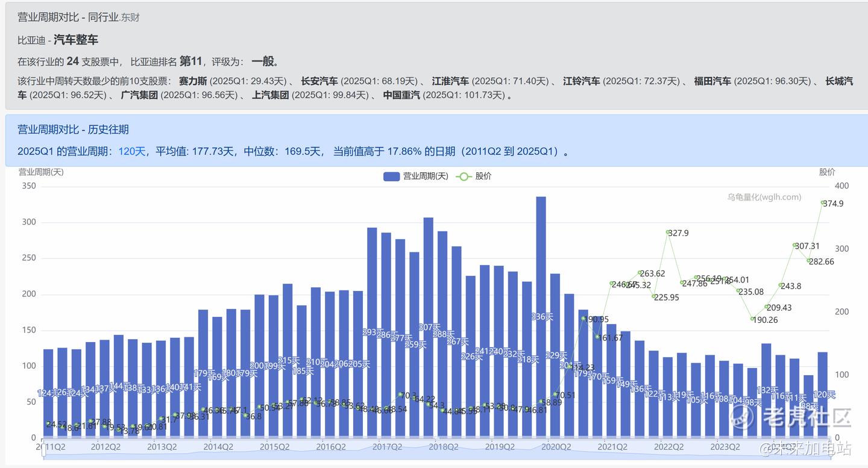Click the 第11 ranking text
Image resolution: width=868 pixels, height=468 pixels.
click(x=190, y=61)
